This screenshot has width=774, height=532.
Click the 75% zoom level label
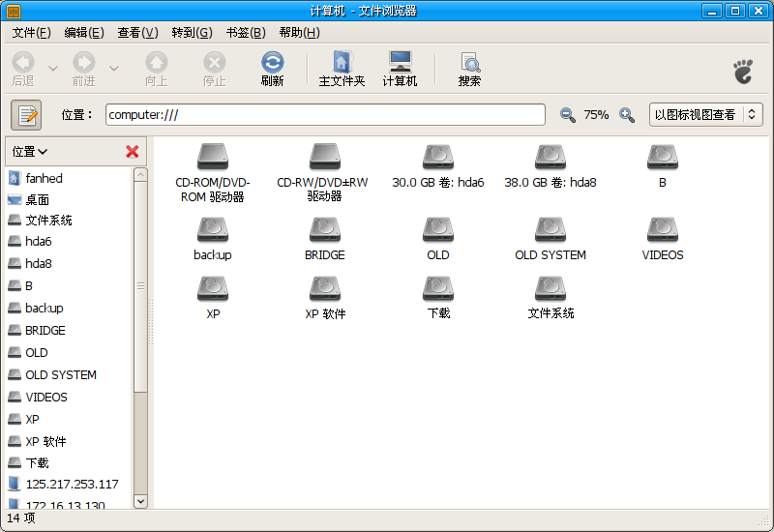596,115
